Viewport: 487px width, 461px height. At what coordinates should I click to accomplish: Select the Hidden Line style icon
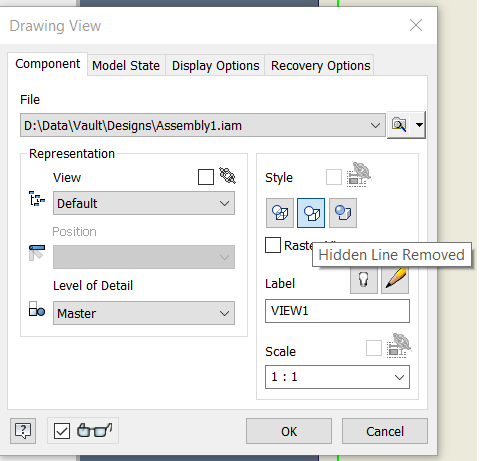coord(280,213)
